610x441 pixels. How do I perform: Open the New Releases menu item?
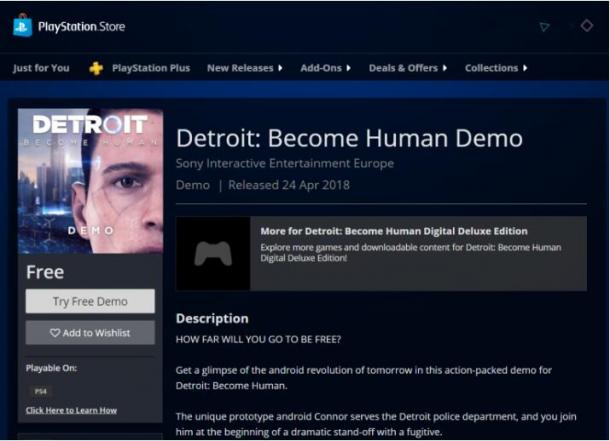pyautogui.click(x=240, y=68)
